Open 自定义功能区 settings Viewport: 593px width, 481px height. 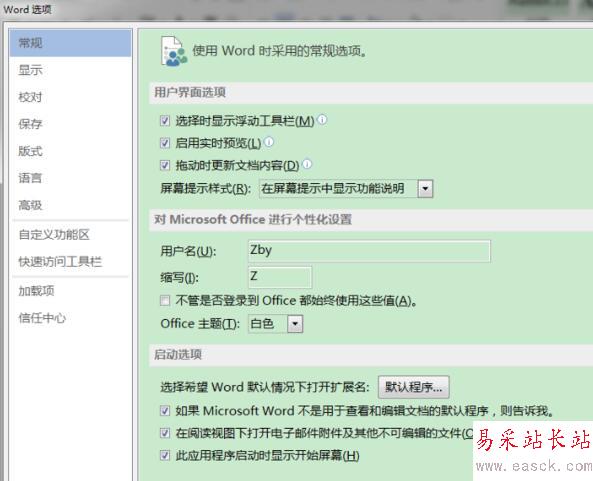[70, 235]
